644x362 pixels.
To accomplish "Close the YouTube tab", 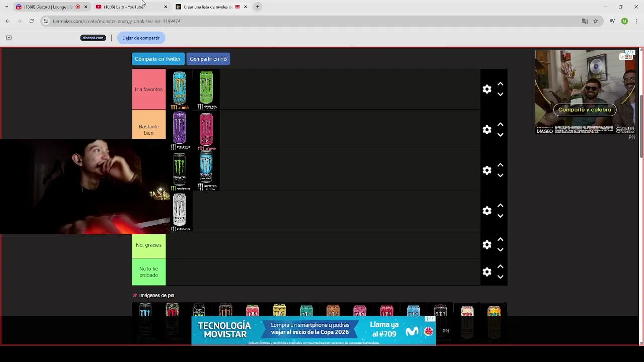I will coord(166,7).
